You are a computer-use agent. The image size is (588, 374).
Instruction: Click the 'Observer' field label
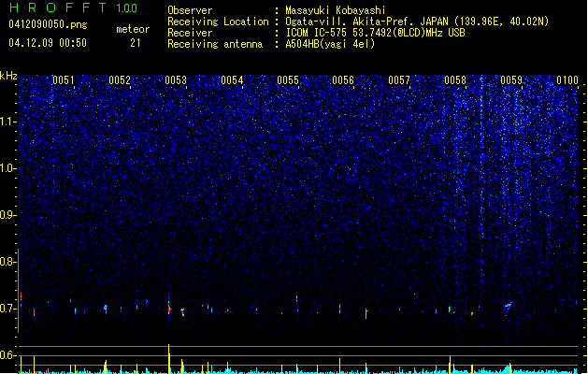click(190, 10)
